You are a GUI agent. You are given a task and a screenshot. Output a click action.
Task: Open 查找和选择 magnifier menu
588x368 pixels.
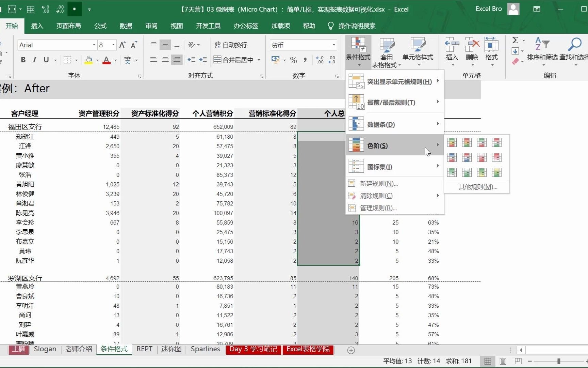pos(574,51)
